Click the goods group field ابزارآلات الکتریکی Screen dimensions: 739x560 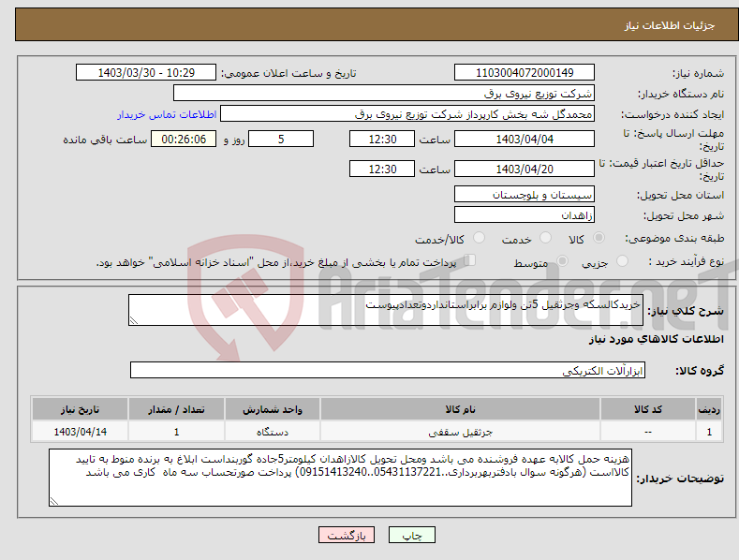388,371
